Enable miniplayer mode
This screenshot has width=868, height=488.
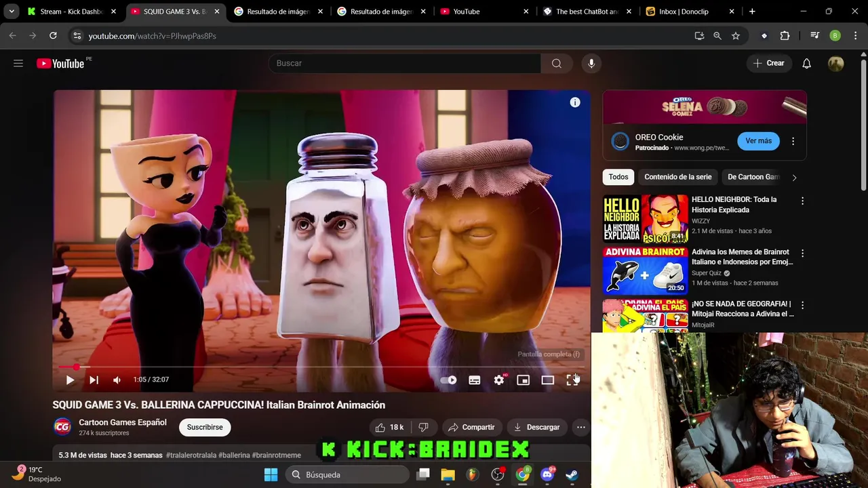click(523, 380)
